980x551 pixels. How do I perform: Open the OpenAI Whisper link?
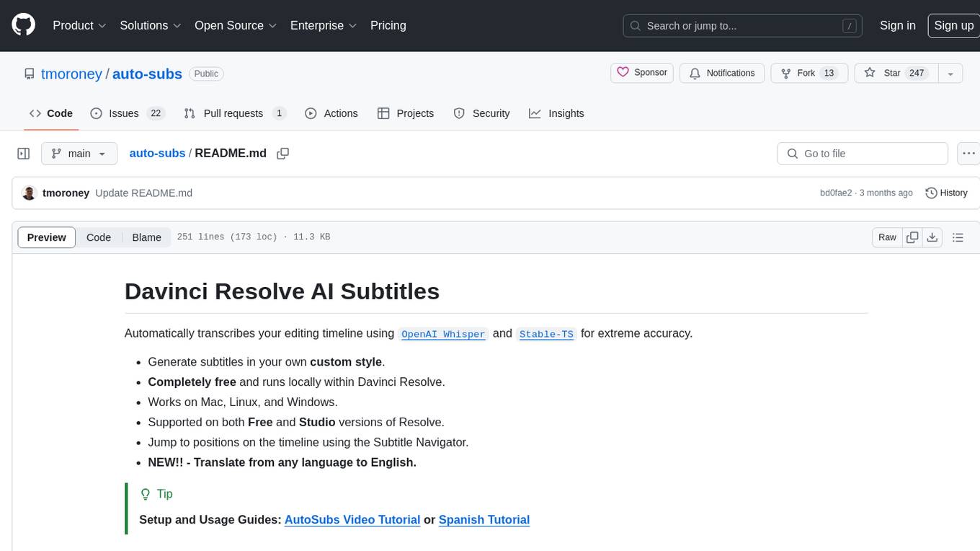[x=443, y=334]
